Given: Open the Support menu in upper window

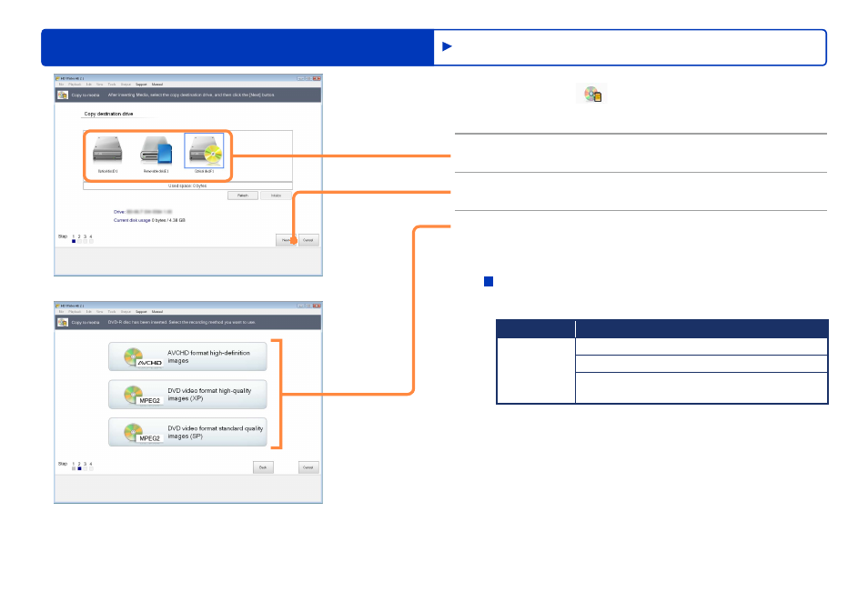Looking at the screenshot, I should [x=141, y=85].
